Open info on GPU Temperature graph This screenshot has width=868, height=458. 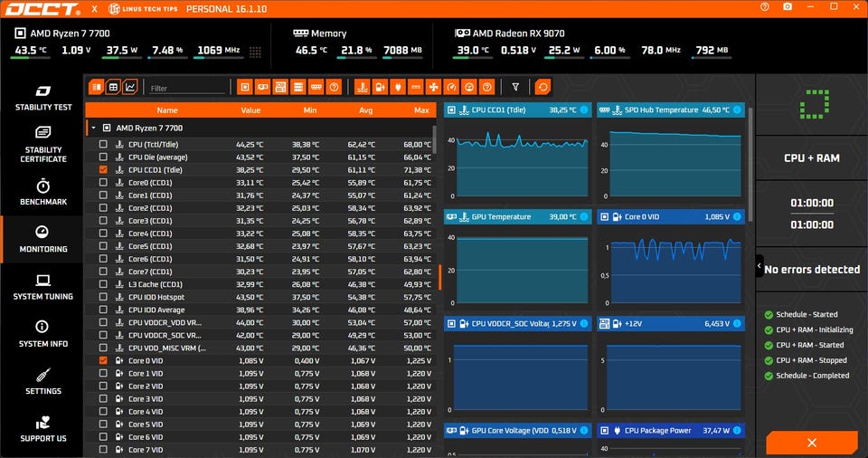click(583, 217)
